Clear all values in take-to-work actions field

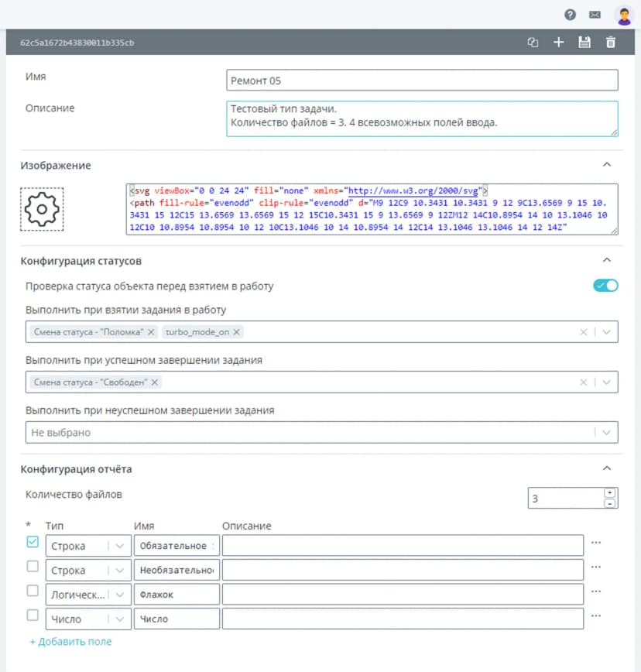[583, 332]
